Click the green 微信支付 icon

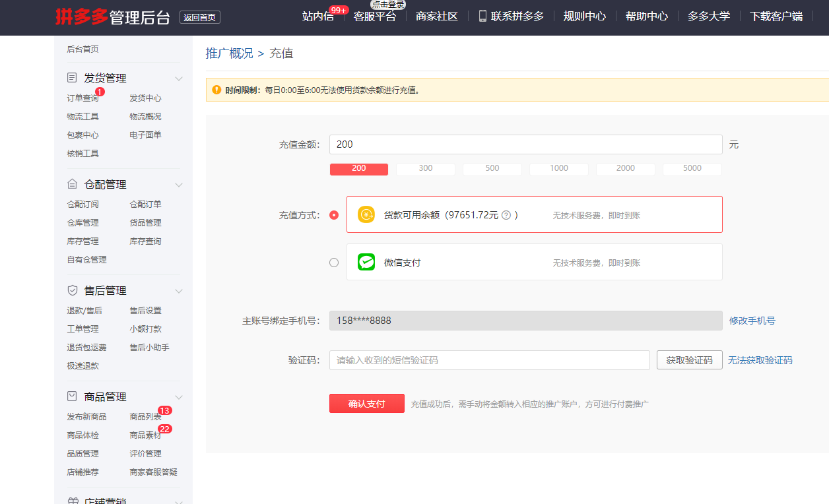pyautogui.click(x=366, y=262)
